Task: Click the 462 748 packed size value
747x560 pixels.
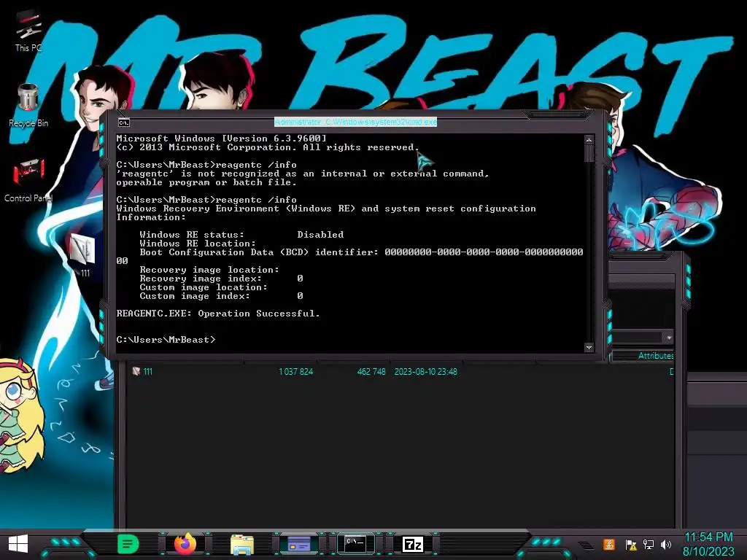Action: [371, 371]
